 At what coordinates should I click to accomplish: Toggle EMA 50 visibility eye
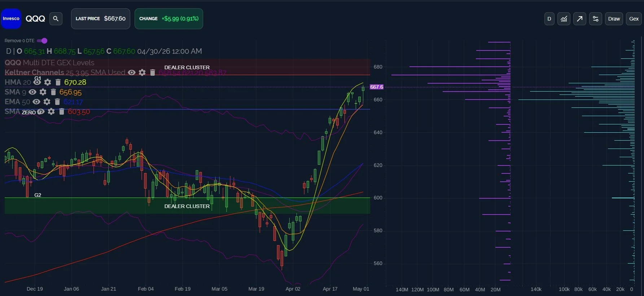point(36,102)
